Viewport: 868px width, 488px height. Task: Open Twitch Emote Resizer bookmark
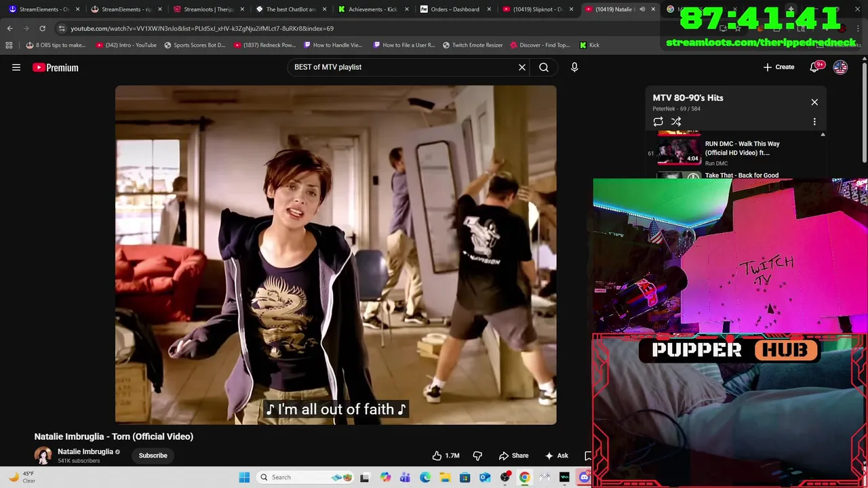click(473, 45)
